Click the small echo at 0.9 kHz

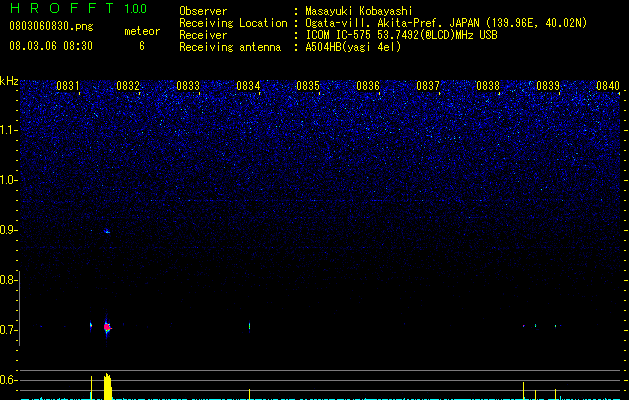[x=107, y=231]
